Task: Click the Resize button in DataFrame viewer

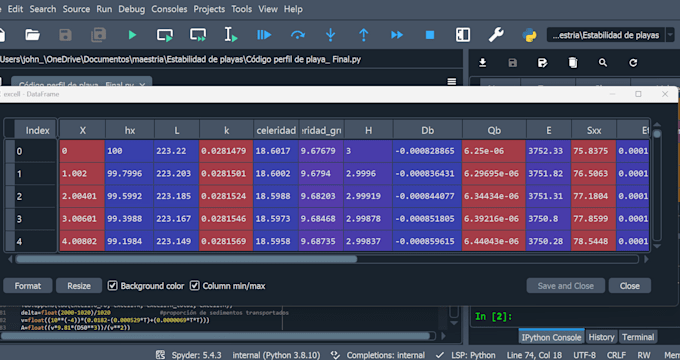Action: [x=79, y=286]
